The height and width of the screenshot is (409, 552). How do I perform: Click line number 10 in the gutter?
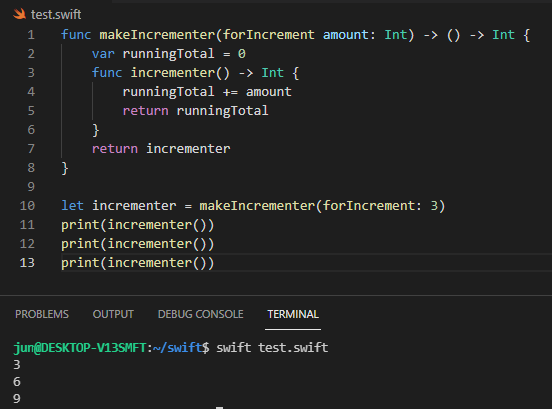click(x=27, y=206)
